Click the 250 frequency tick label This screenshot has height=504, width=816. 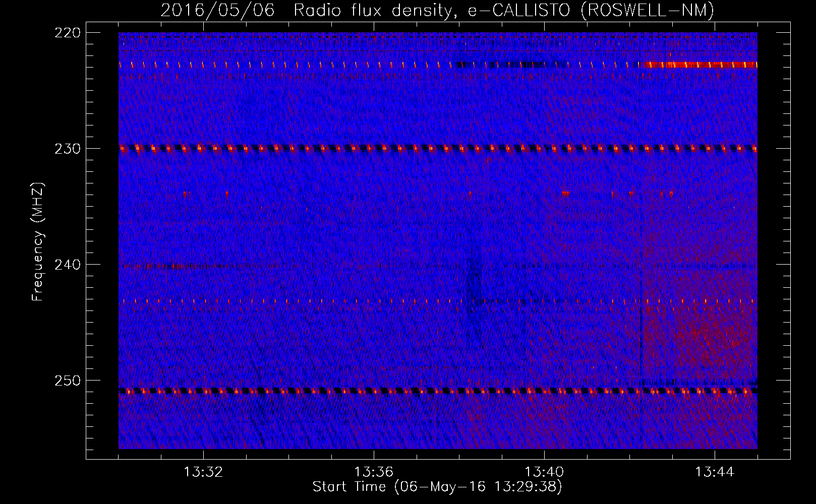pos(68,381)
